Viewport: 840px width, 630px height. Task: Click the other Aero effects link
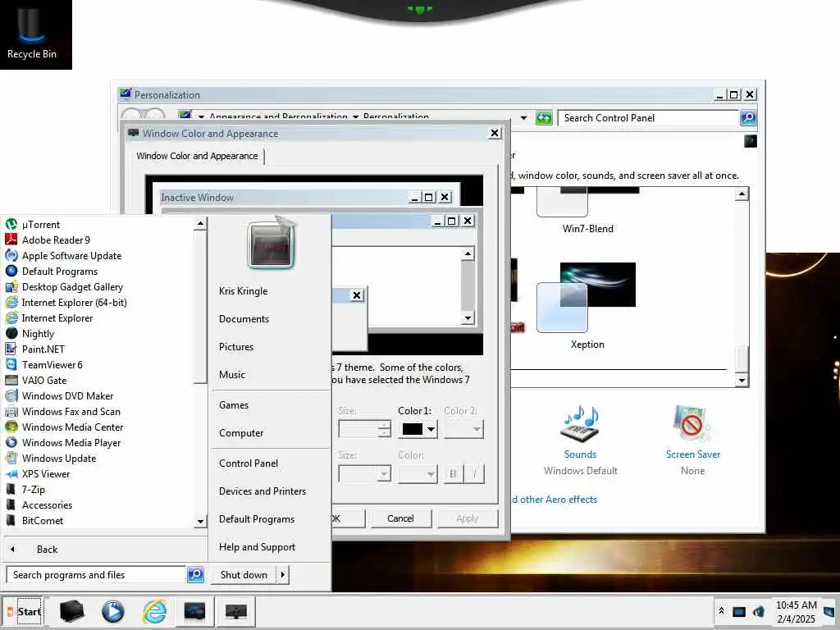point(554,500)
